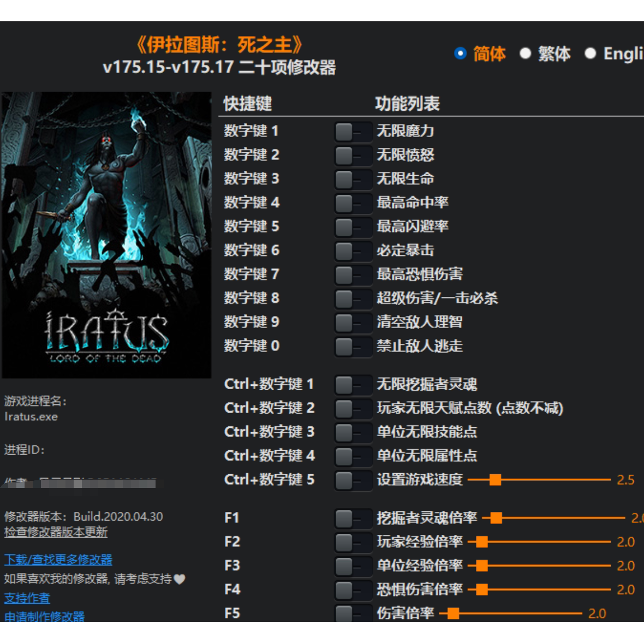Click Build.2020.04.30 version text
The height and width of the screenshot is (644, 644).
pos(118,516)
